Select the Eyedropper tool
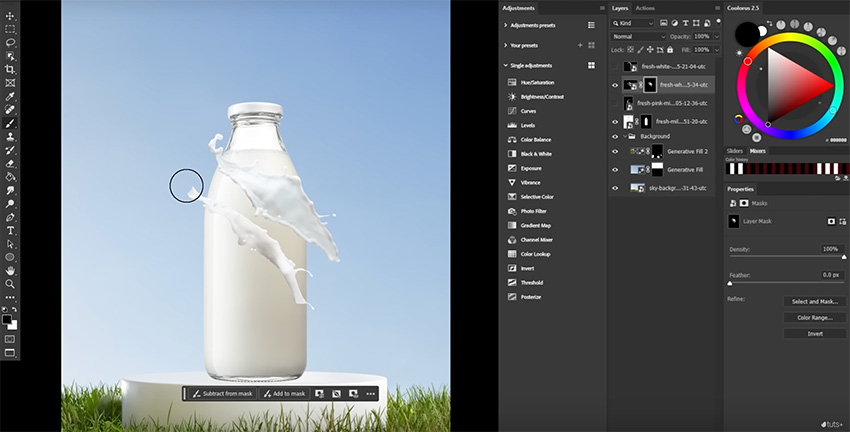This screenshot has height=432, width=850. 10,96
